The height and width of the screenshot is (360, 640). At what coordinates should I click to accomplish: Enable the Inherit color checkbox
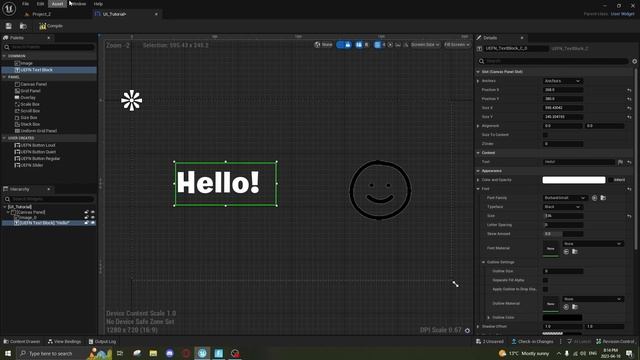(x=611, y=180)
